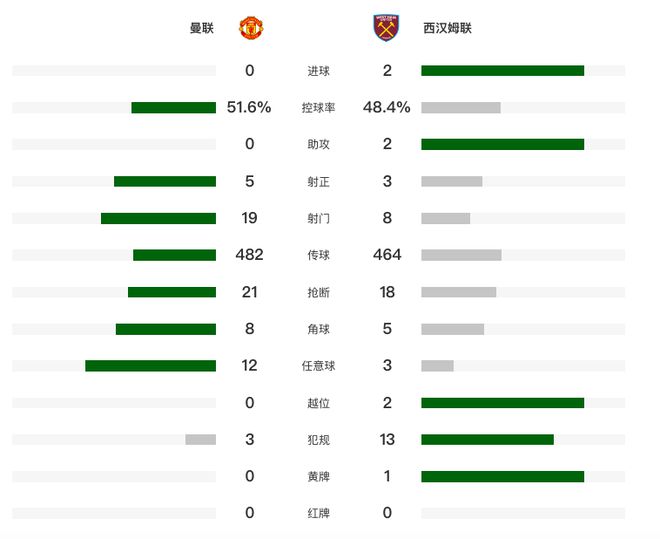Click Manchester United's 射门 bar showing 19
This screenshot has height=539, width=660.
coord(158,218)
